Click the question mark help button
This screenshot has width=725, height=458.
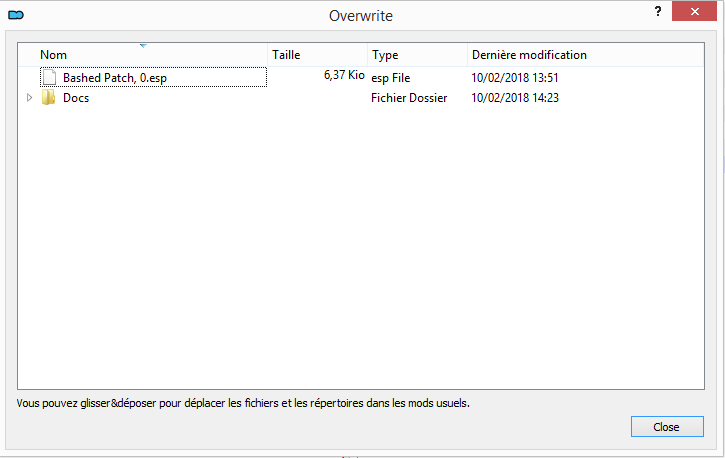pos(657,12)
